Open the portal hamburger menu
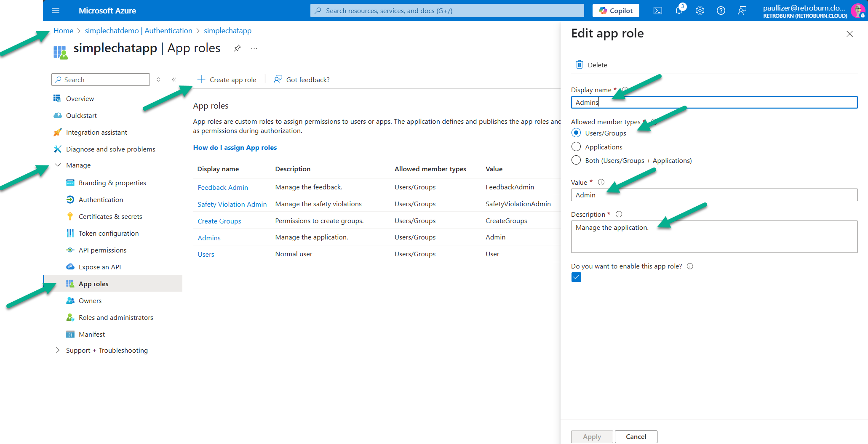The image size is (868, 444). tap(56, 10)
